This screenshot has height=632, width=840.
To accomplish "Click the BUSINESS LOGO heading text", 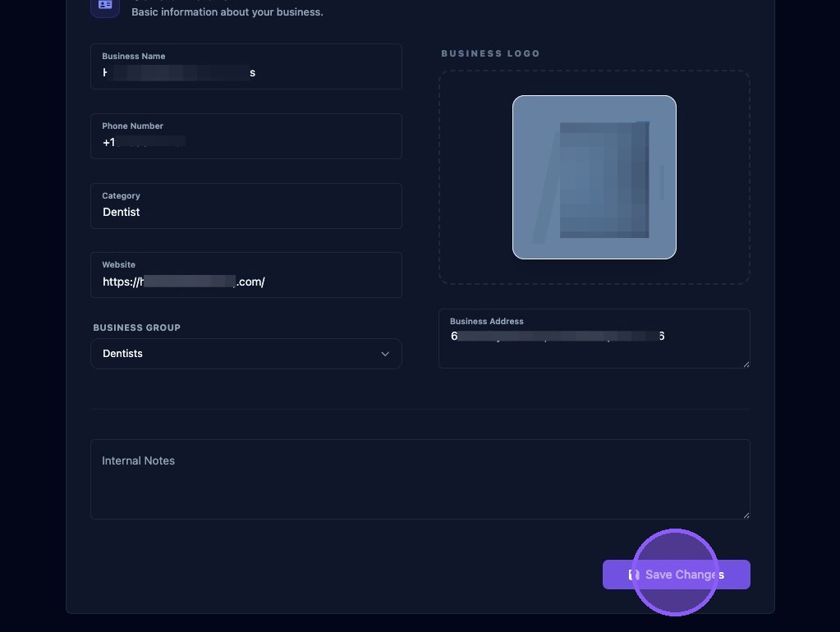I will (x=490, y=53).
